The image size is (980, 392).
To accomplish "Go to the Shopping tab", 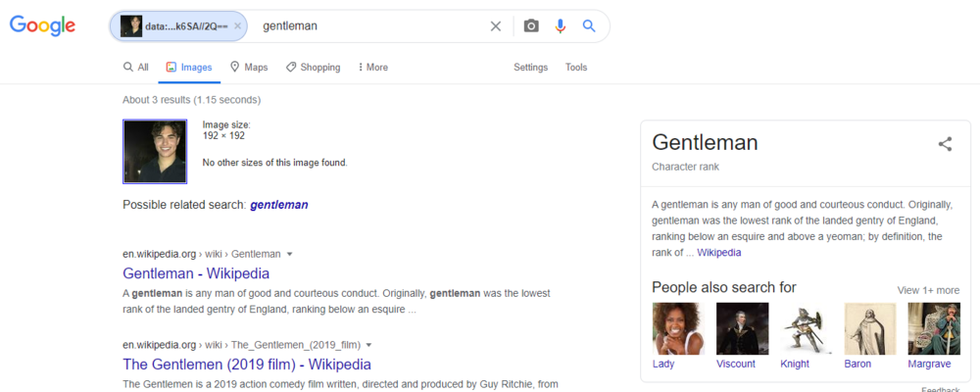I will pyautogui.click(x=314, y=68).
